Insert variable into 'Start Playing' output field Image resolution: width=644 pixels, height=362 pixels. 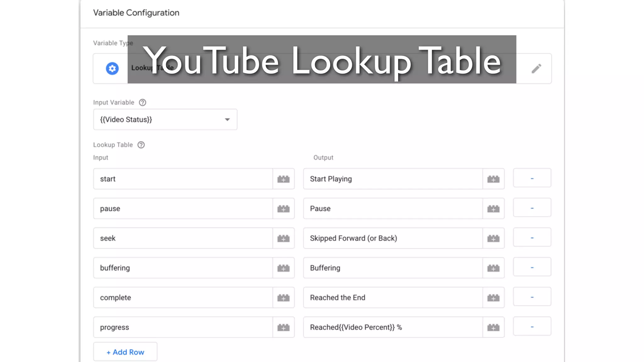[x=493, y=179]
